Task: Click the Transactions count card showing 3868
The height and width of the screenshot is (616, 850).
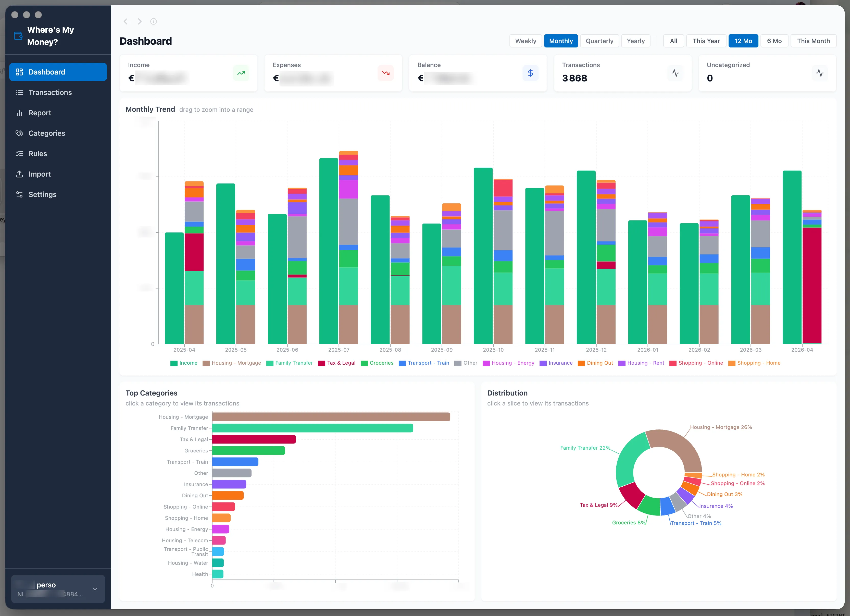Action: [622, 73]
